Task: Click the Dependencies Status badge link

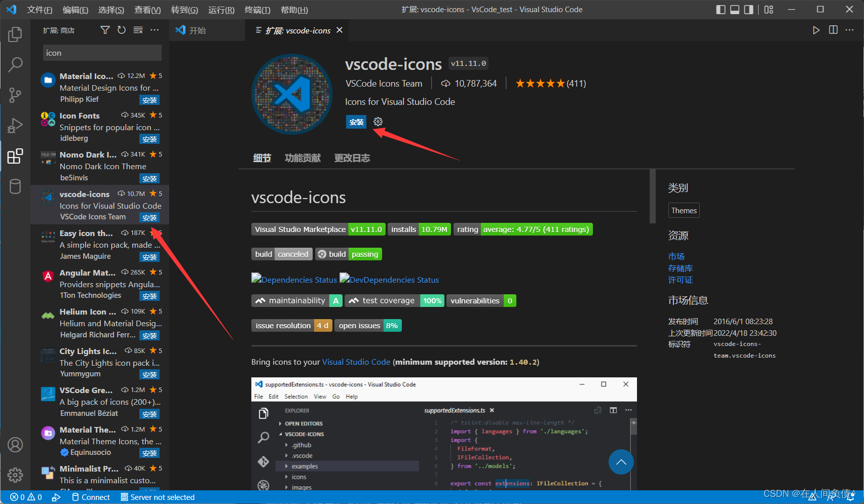Action: [294, 279]
